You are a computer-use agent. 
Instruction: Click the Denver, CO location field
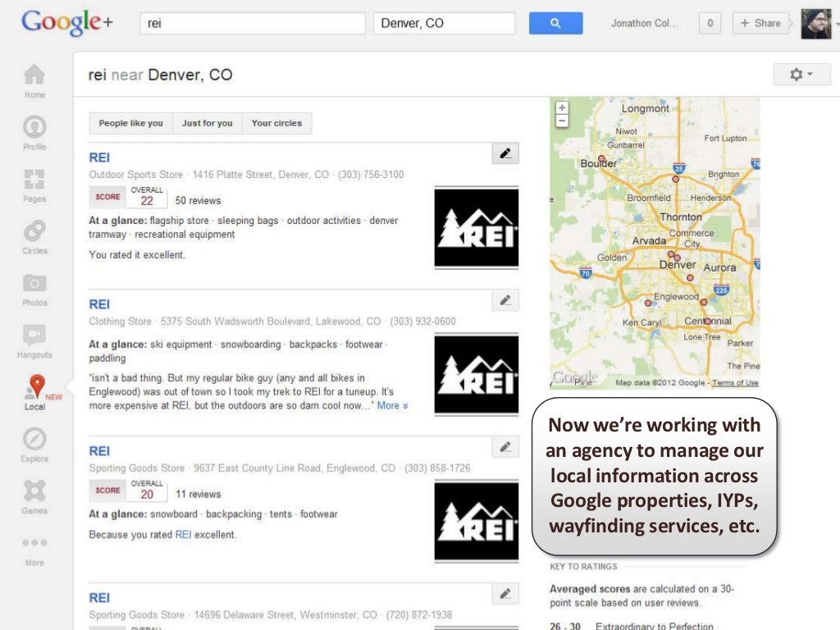pyautogui.click(x=444, y=23)
